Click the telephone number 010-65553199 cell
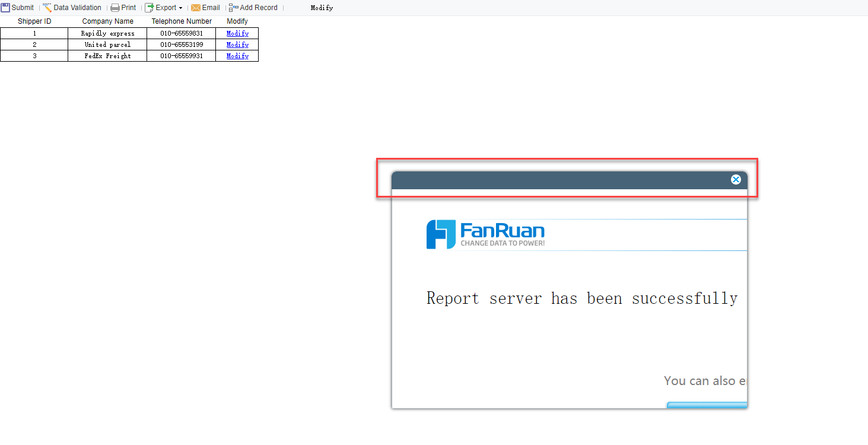868x445 pixels. pos(181,44)
